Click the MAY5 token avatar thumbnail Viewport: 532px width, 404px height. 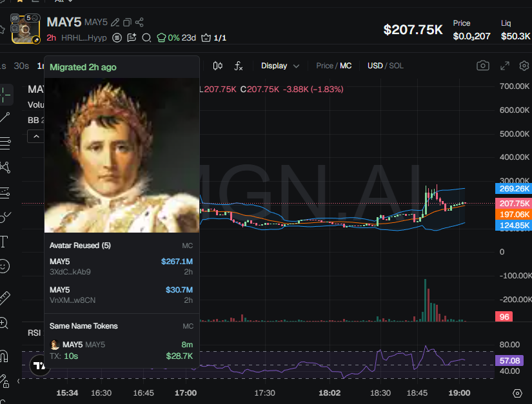pyautogui.click(x=25, y=29)
